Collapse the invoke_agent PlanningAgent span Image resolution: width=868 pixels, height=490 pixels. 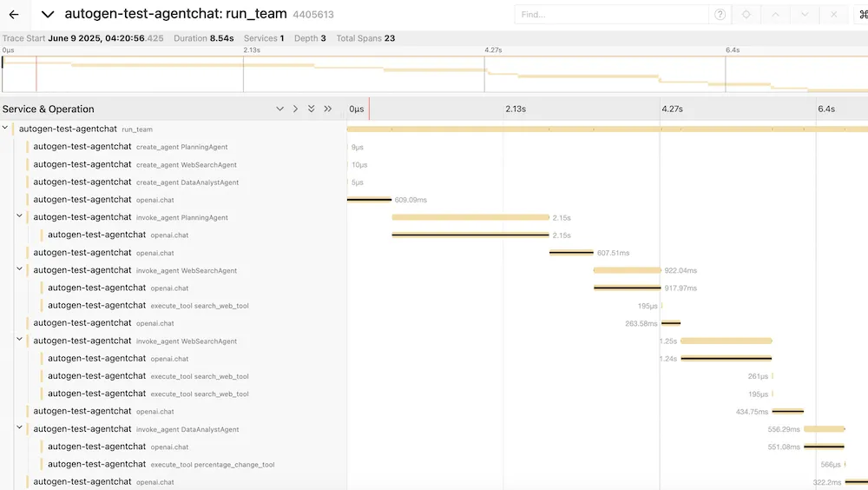point(19,216)
